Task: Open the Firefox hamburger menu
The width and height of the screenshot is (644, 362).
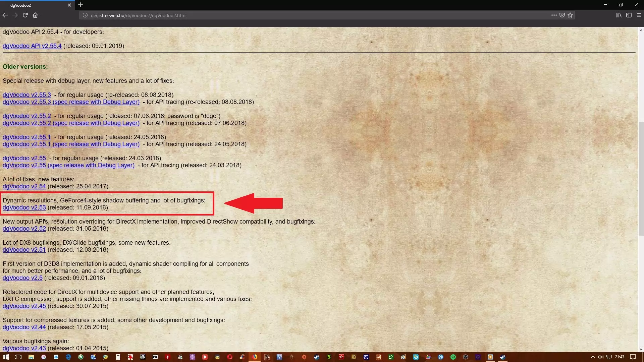Action: pos(639,15)
